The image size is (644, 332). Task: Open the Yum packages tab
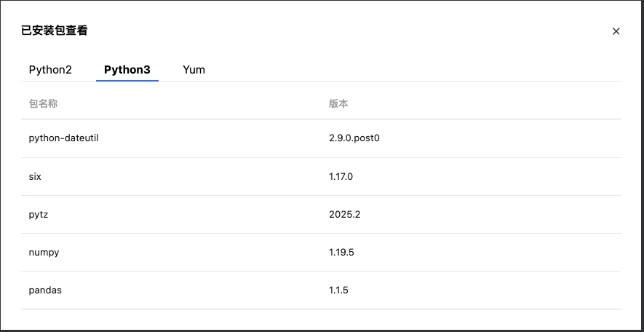pos(194,70)
